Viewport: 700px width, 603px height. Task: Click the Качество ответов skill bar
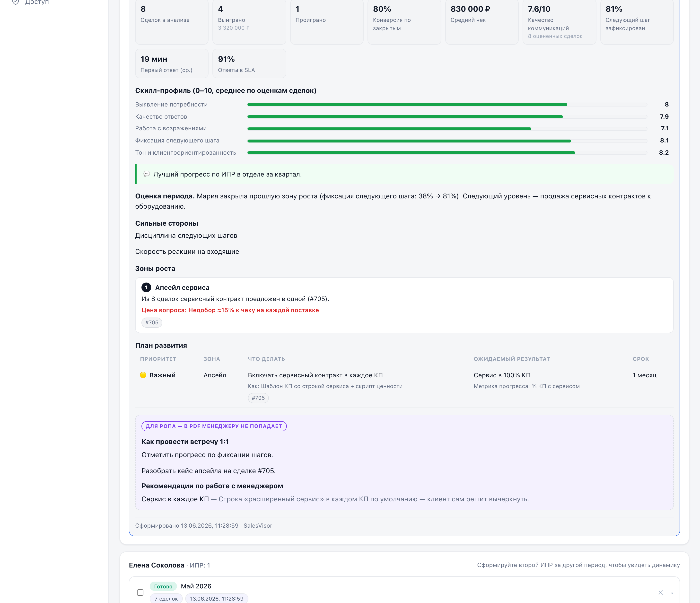point(447,117)
